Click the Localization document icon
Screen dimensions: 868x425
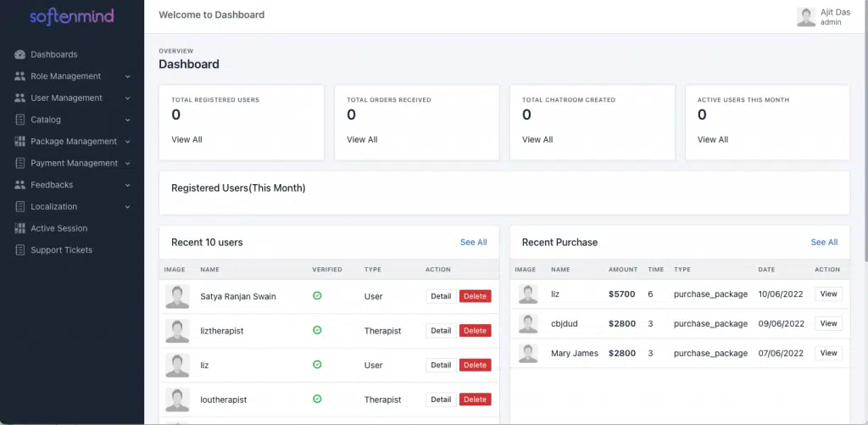(20, 207)
